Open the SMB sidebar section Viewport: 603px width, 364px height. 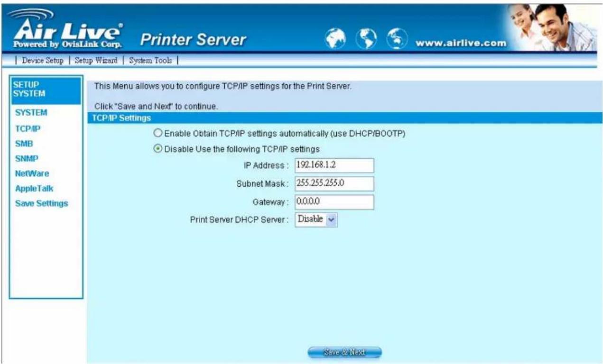coord(24,143)
